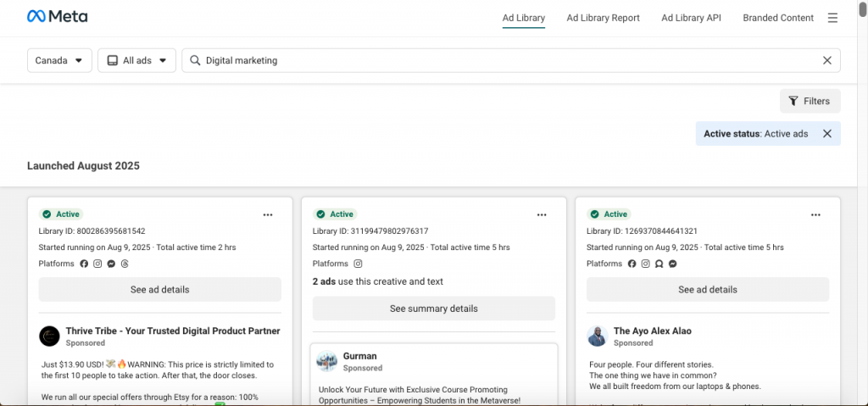Click Thrive Tribe profile avatar
The width and height of the screenshot is (868, 406).
click(49, 336)
